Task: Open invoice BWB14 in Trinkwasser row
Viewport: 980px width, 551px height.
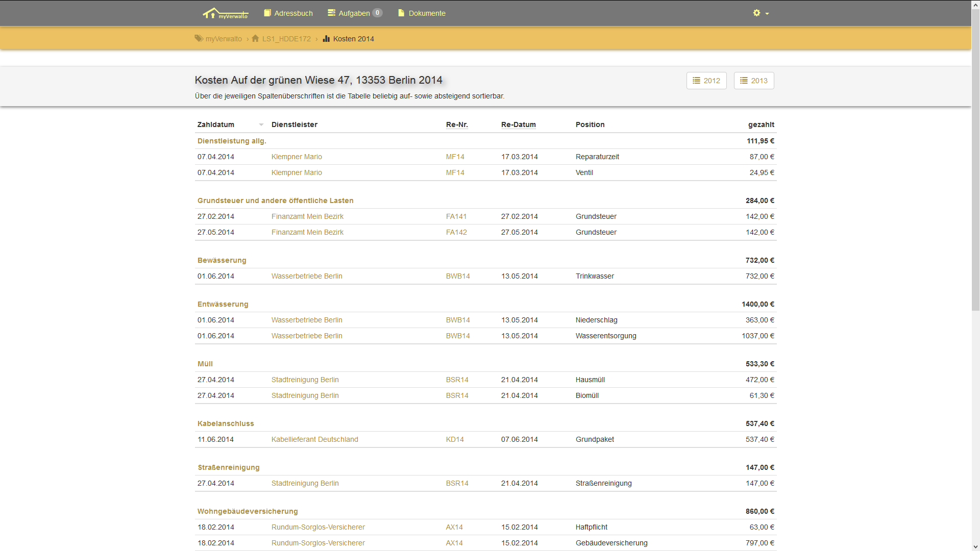Action: [458, 276]
